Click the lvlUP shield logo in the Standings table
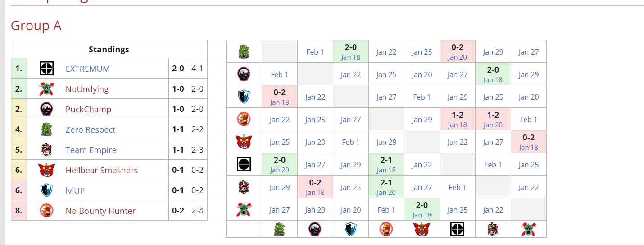 (46, 190)
